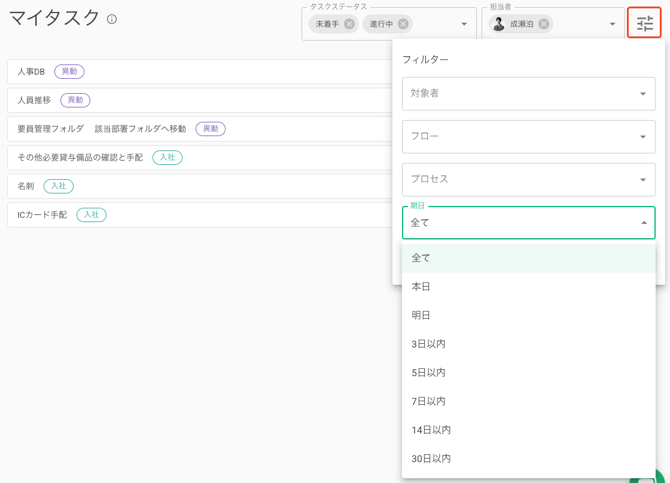Click the 異動 tag on 要員管理フォルダ row
The height and width of the screenshot is (483, 670).
[x=211, y=129]
